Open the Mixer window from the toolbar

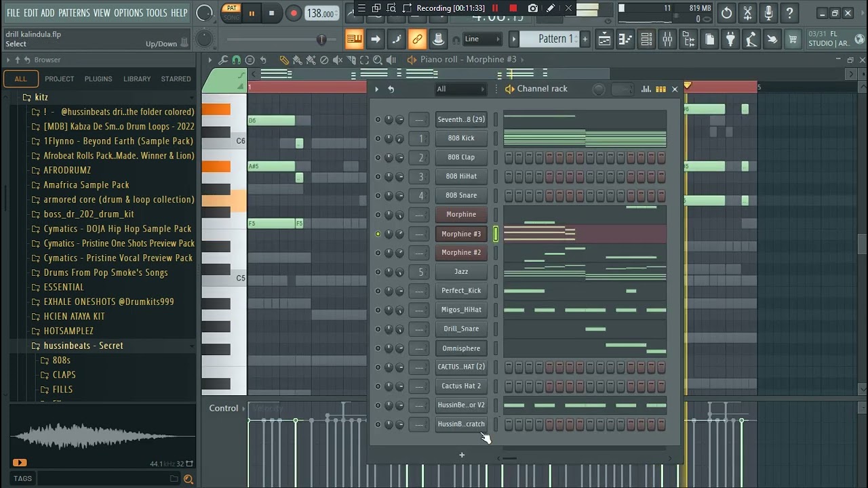coord(667,39)
